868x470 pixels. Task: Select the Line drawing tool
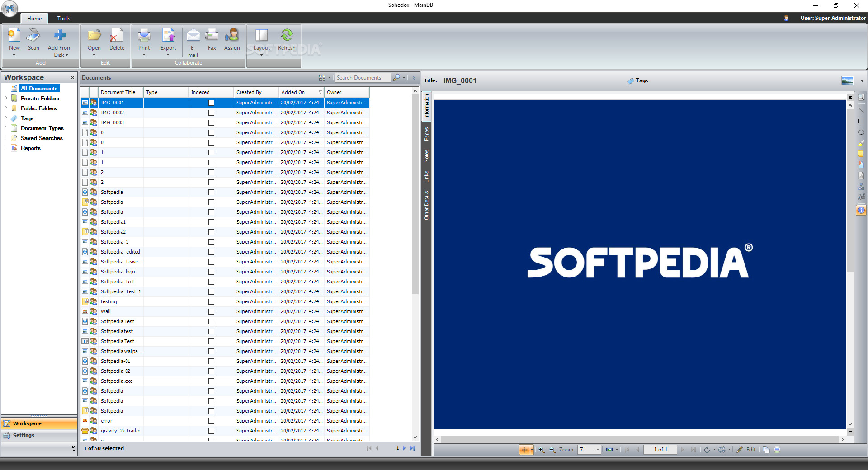[861, 110]
